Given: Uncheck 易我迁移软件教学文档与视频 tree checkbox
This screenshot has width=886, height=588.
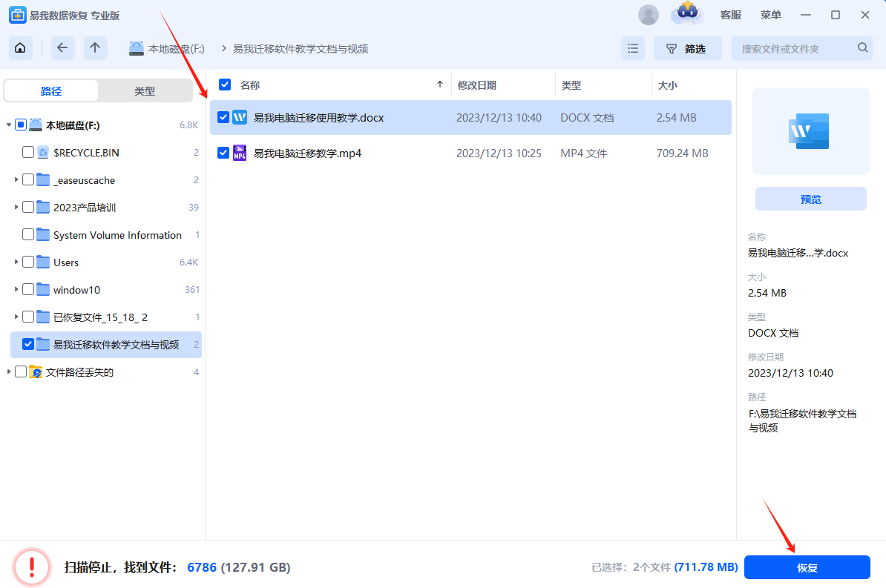Looking at the screenshot, I should pyautogui.click(x=28, y=345).
